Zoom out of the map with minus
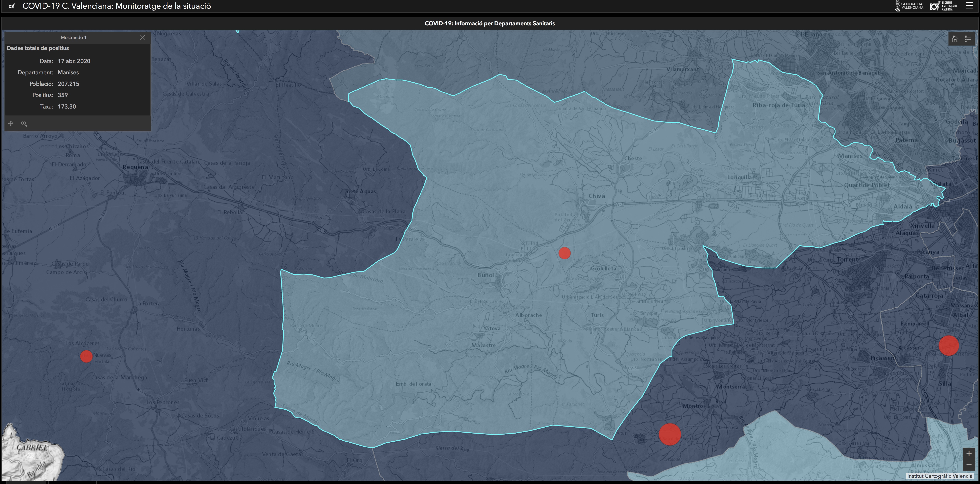The width and height of the screenshot is (980, 484). point(969,464)
